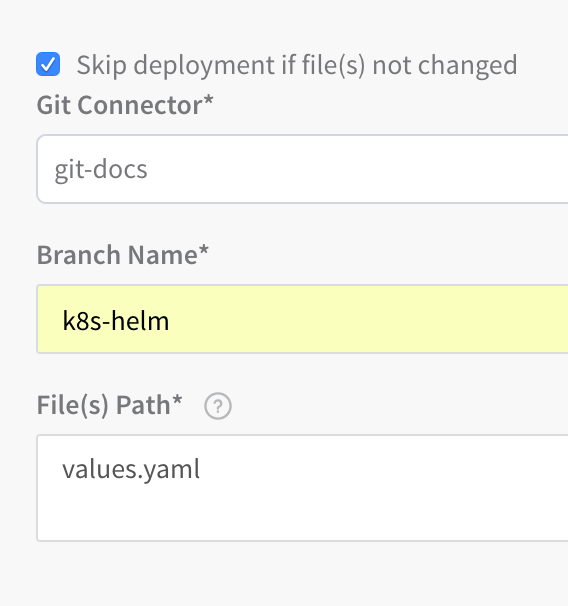Click the word 'values' in file path box
568x606 pixels.
99,469
